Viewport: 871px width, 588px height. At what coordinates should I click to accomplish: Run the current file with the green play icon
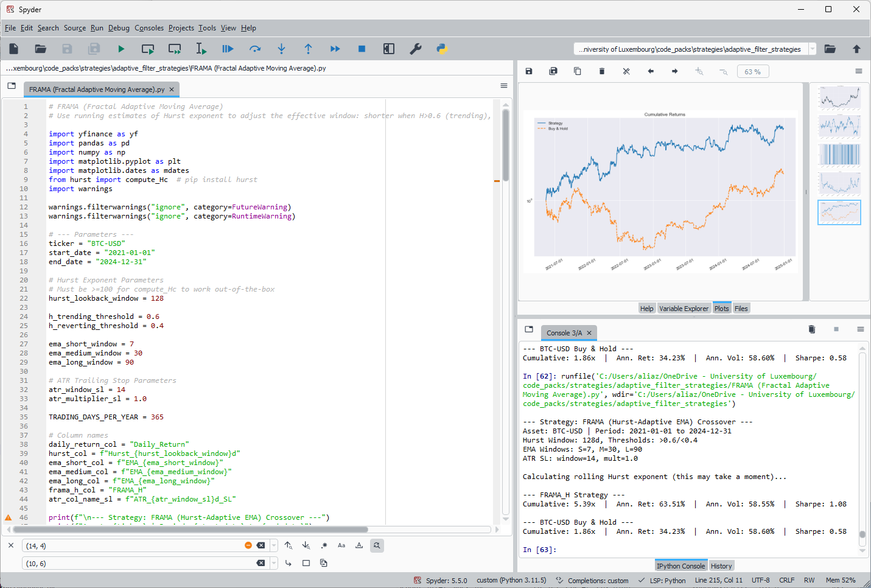click(121, 49)
